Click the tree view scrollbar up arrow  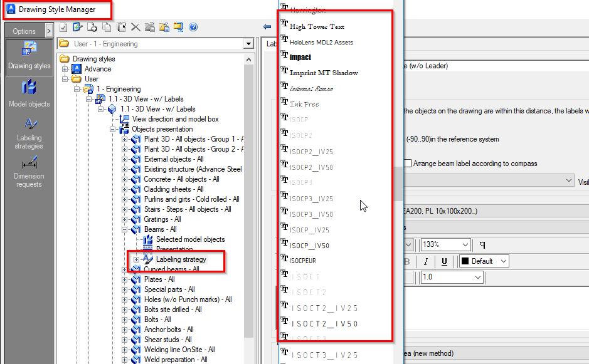tap(248, 60)
